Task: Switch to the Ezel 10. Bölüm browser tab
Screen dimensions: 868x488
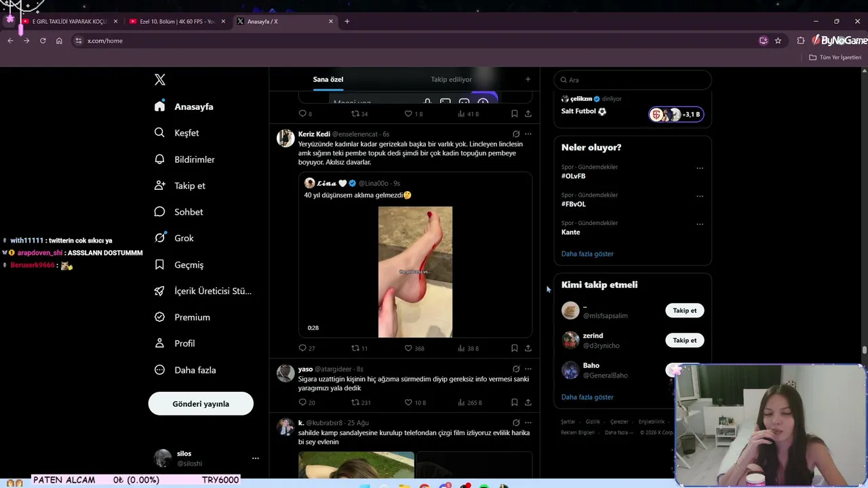Action: (x=176, y=22)
